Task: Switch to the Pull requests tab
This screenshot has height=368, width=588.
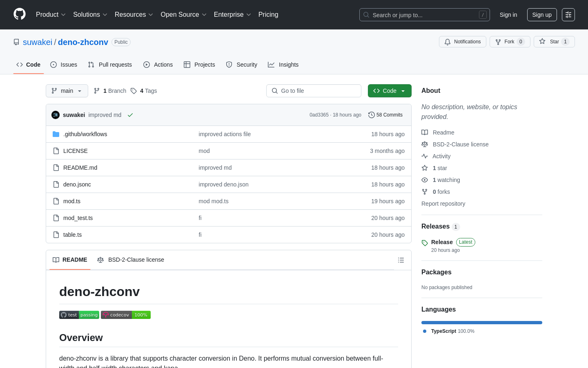Action: 110,65
